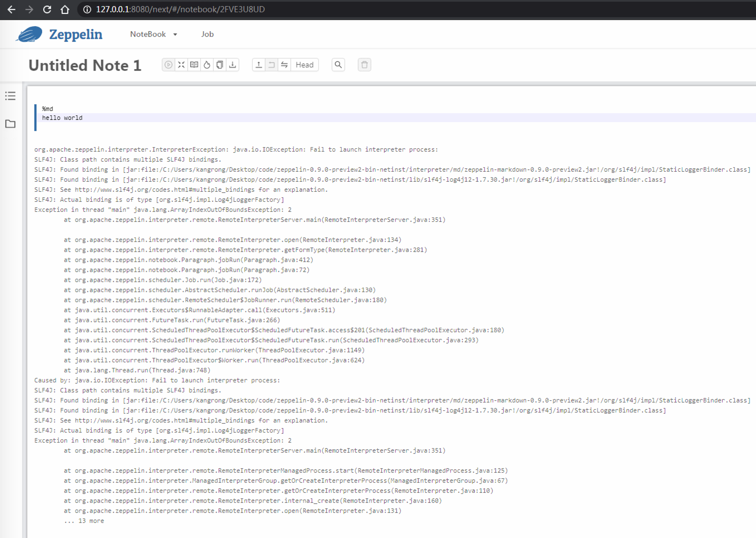Toggle the notebook folder sidebar icon
756x538 pixels.
[x=10, y=124]
